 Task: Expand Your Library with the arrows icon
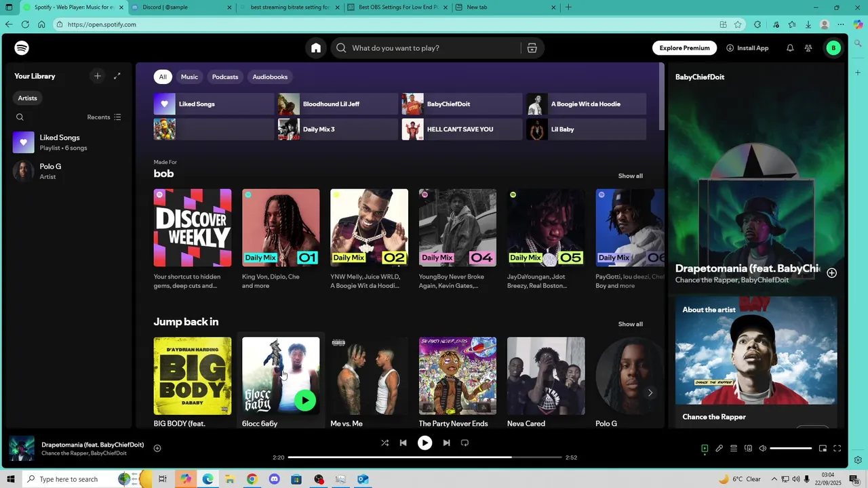pyautogui.click(x=117, y=76)
